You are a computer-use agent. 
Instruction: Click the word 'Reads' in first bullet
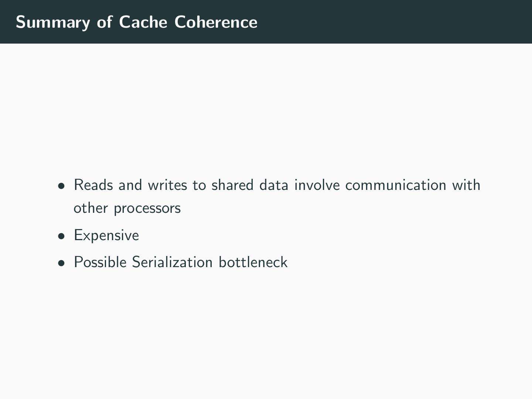(x=93, y=185)
